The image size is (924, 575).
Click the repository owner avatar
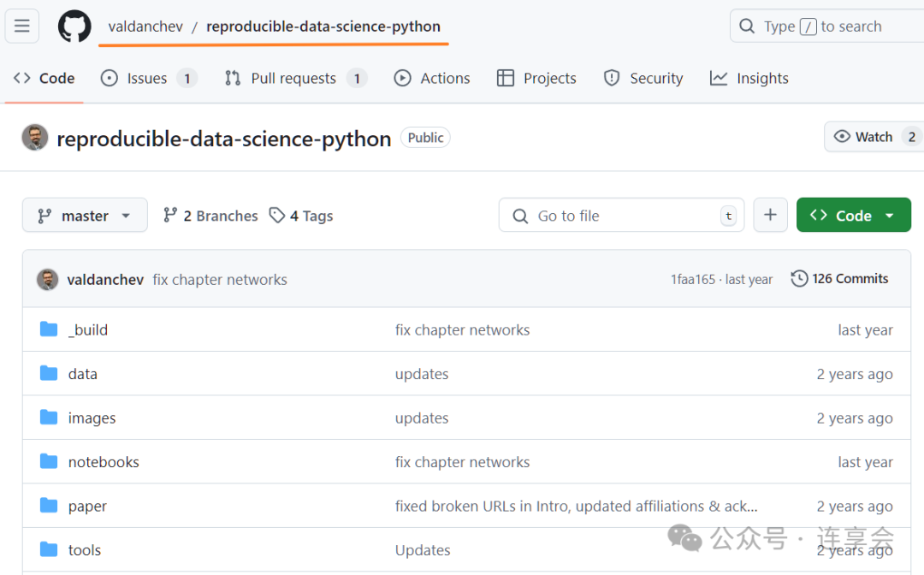(35, 138)
